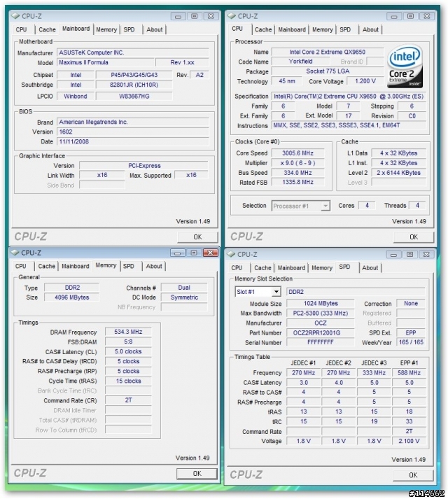Image resolution: width=448 pixels, height=499 pixels.
Task: Maximize the Memory CPU-Z window
Action: 194,253
